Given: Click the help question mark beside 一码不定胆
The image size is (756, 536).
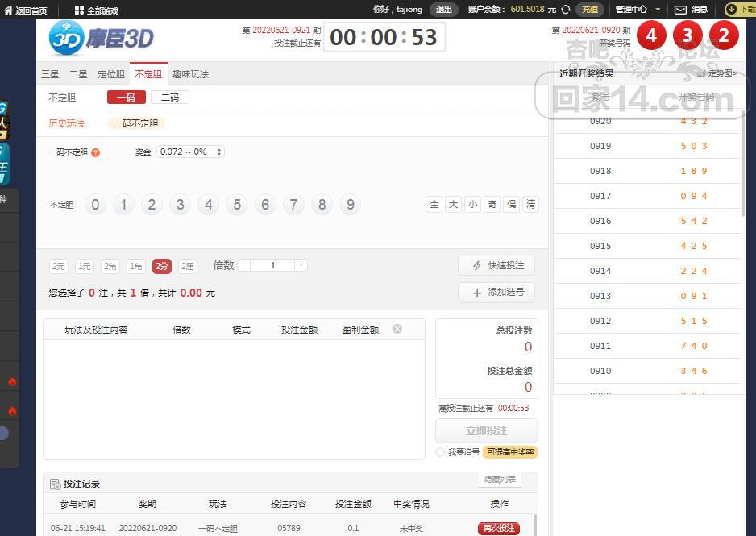Looking at the screenshot, I should click(x=95, y=153).
